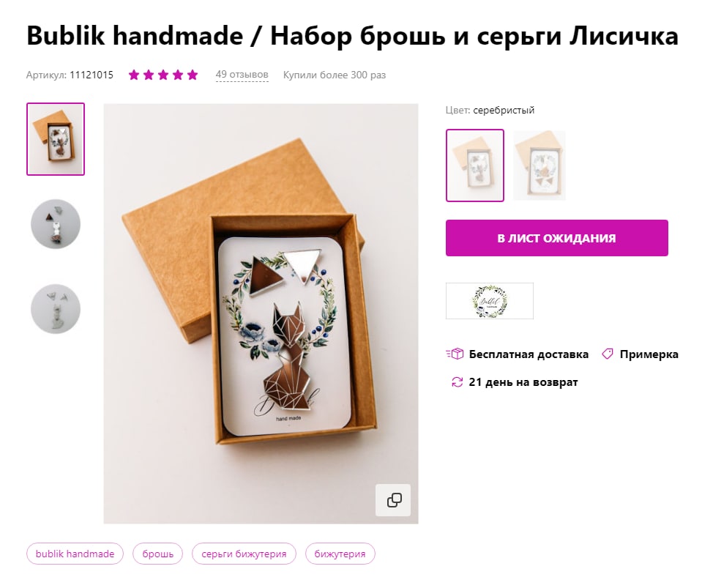The width and height of the screenshot is (702, 588).
Task: Select the second round thumbnail
Action: coord(56,224)
